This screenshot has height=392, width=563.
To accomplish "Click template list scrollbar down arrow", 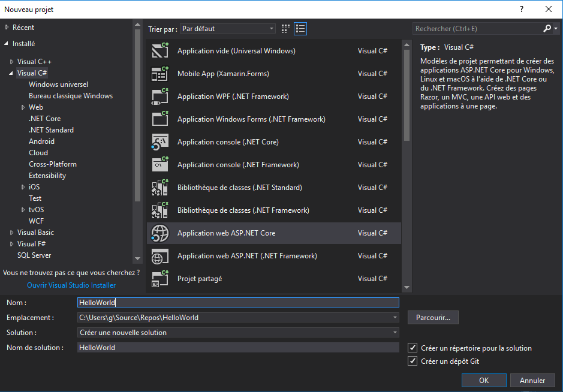I will pos(407,287).
